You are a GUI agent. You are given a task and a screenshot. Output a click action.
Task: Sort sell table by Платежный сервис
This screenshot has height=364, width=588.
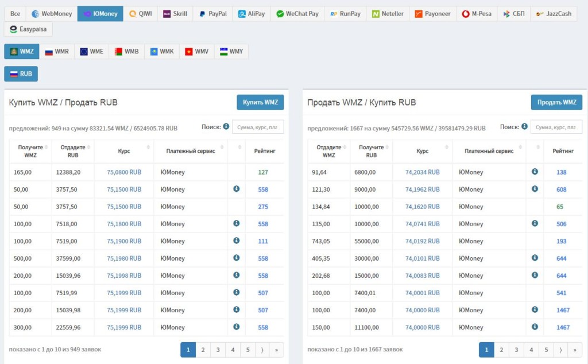click(x=489, y=151)
